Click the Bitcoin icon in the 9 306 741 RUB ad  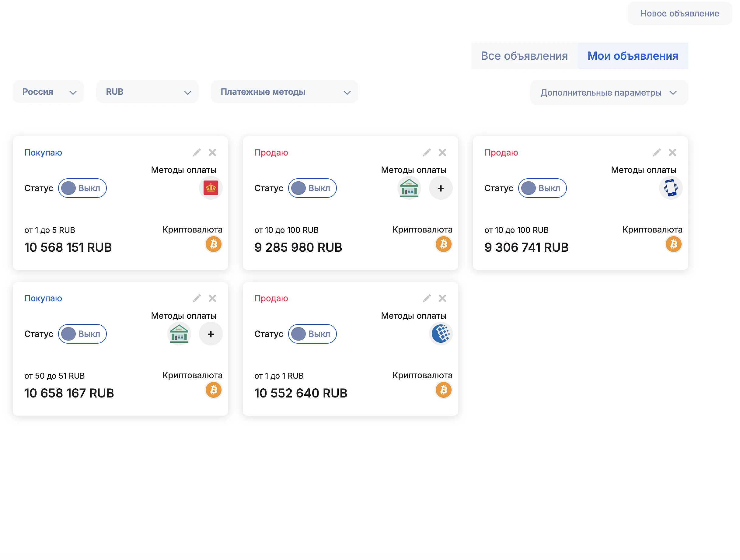coord(673,244)
